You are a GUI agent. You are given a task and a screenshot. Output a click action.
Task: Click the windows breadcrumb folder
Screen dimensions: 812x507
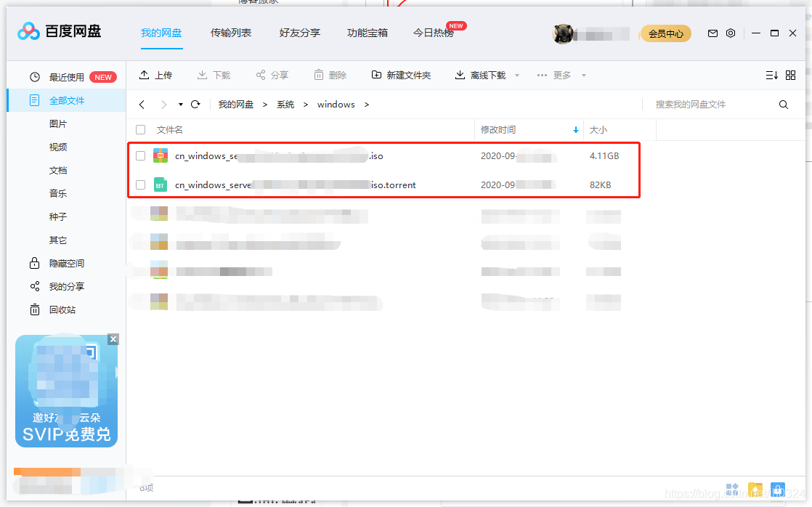click(336, 105)
